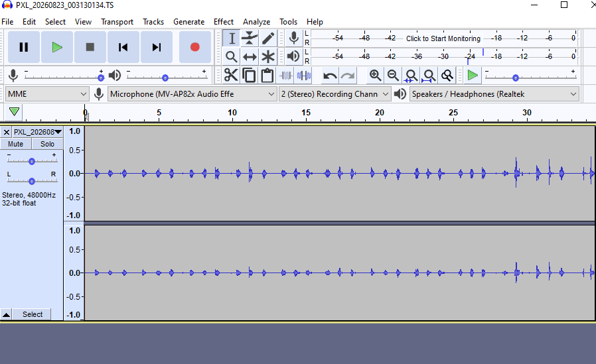Click the Play-at-Speed green button

pos(473,75)
